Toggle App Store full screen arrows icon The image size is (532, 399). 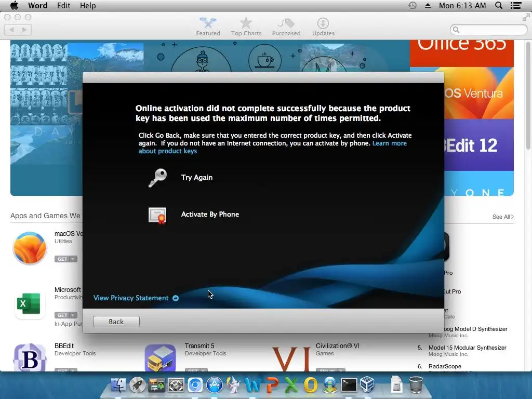526,17
